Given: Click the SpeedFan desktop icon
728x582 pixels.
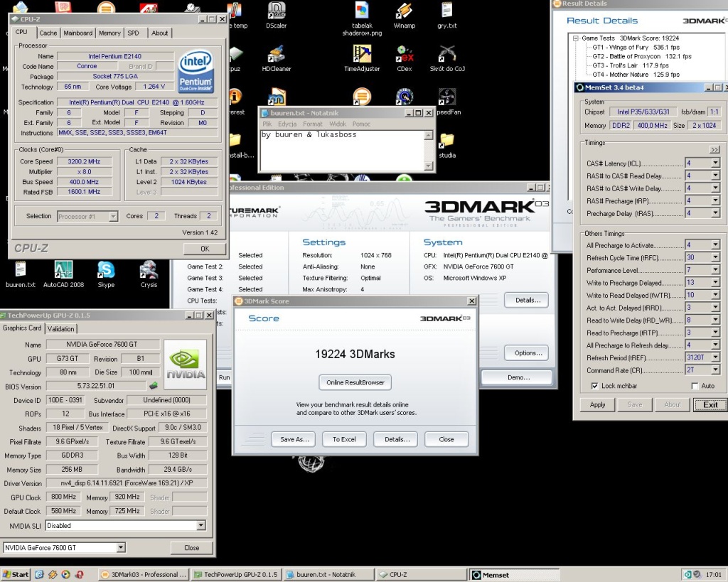Looking at the screenshot, I should pyautogui.click(x=446, y=102).
